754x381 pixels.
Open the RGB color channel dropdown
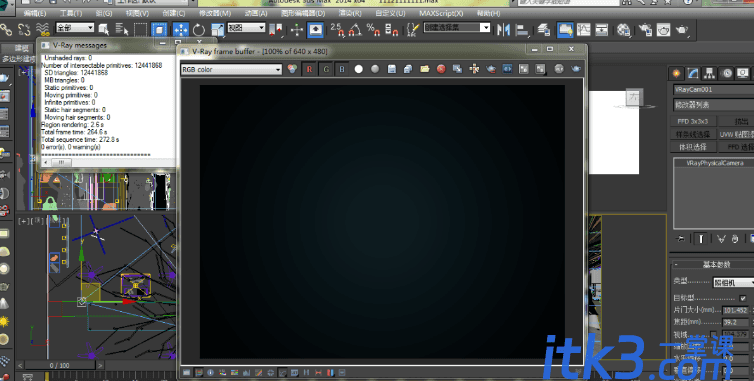(231, 70)
